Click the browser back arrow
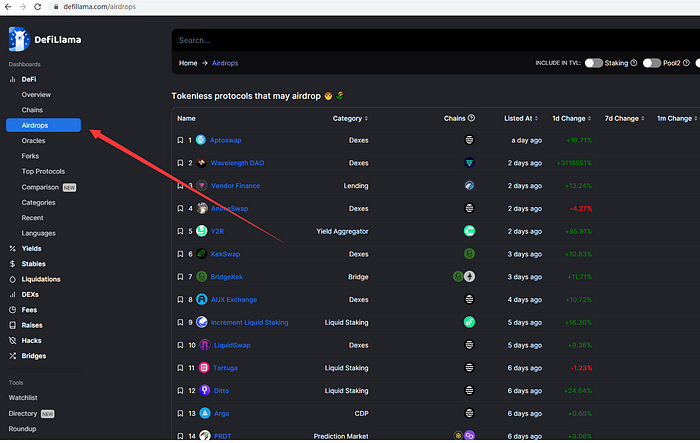The height and width of the screenshot is (443, 700). click(8, 7)
